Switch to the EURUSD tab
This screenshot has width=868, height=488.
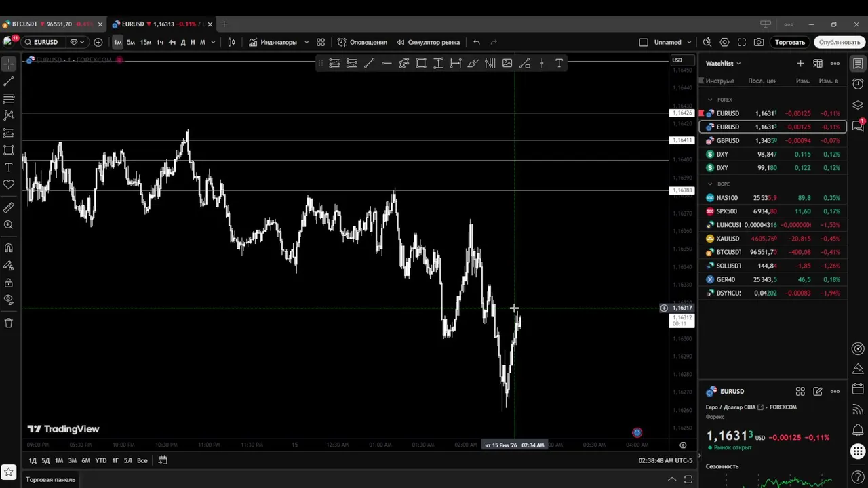point(163,24)
